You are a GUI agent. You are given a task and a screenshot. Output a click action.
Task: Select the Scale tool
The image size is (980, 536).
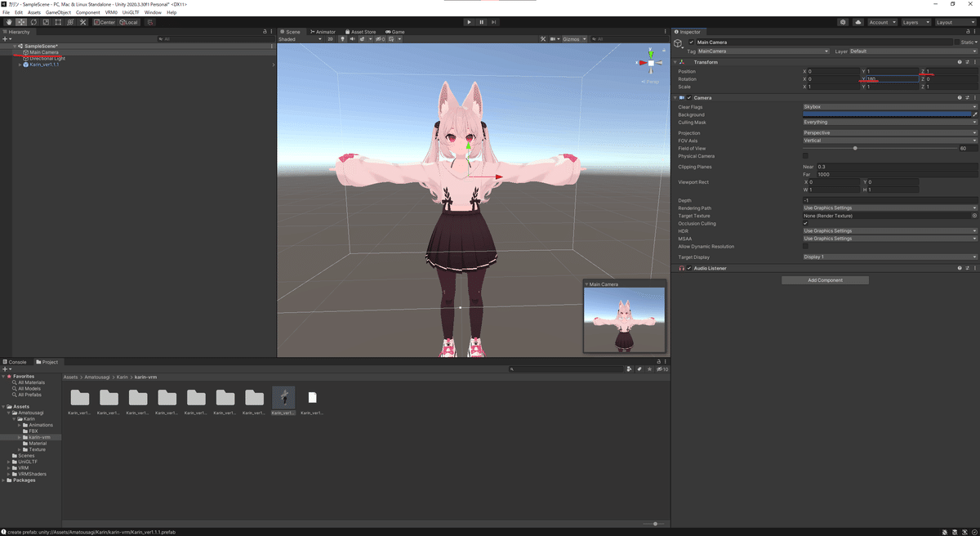click(x=46, y=22)
